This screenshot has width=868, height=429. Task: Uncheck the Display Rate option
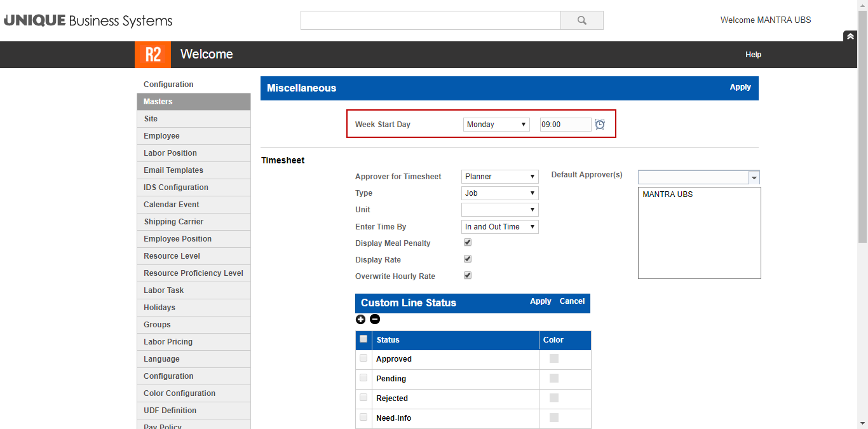(x=467, y=259)
